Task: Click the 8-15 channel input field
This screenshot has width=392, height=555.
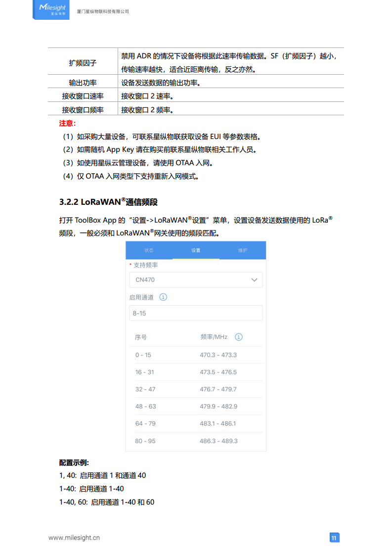Action: tap(196, 313)
